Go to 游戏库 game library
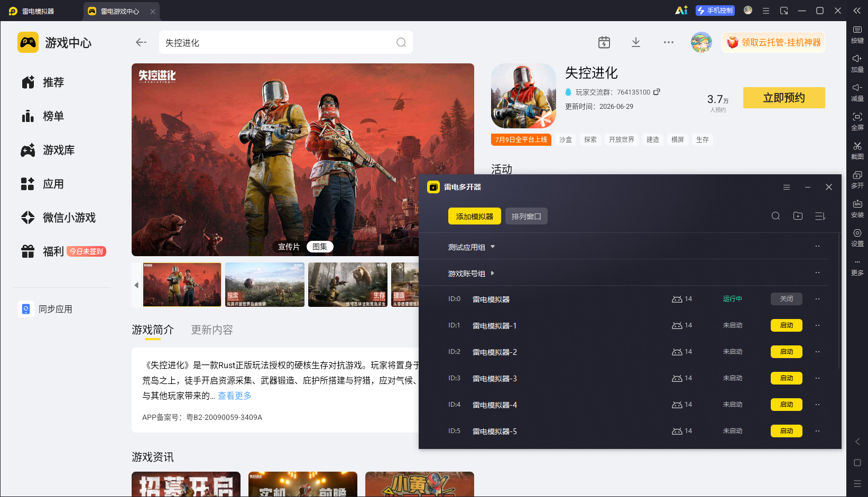The image size is (868, 497). pyautogui.click(x=48, y=150)
